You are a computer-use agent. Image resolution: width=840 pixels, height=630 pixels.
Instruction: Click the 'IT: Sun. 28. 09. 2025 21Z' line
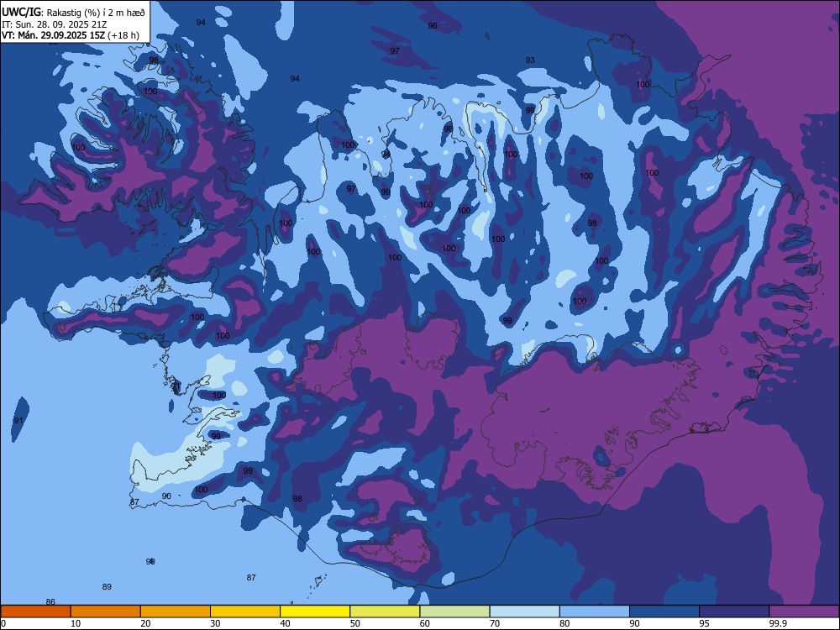(x=55, y=24)
